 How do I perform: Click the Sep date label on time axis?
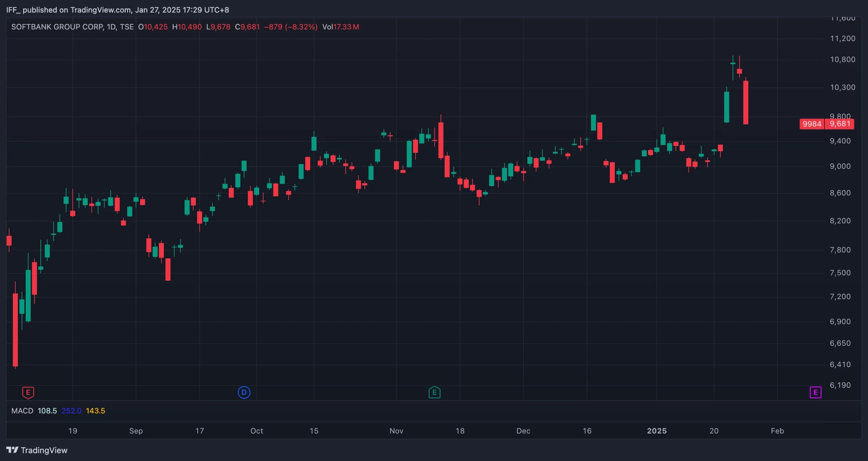click(136, 431)
